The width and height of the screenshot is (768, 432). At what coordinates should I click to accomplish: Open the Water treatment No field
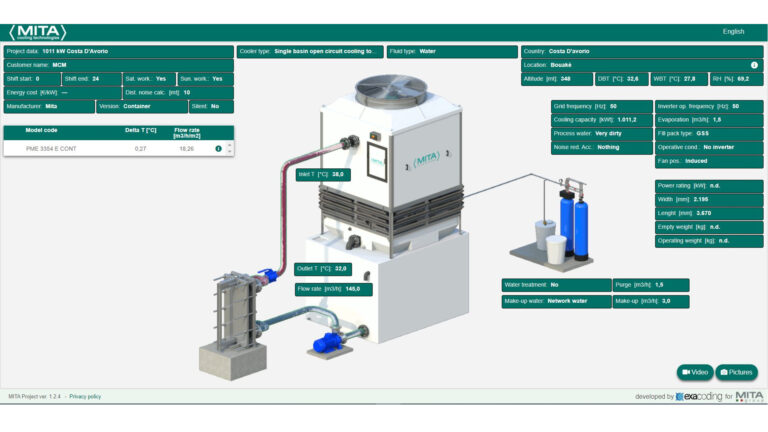pos(556,285)
